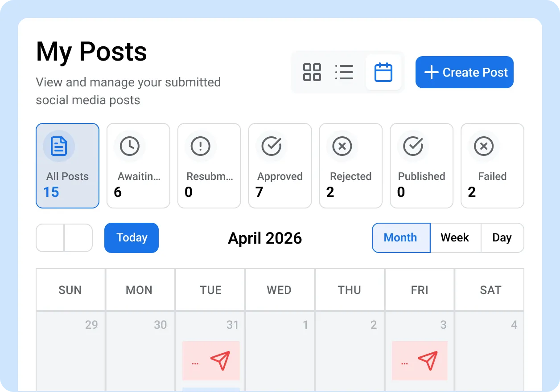This screenshot has height=392, width=560.
Task: Toggle the Published posts filter
Action: [421, 166]
